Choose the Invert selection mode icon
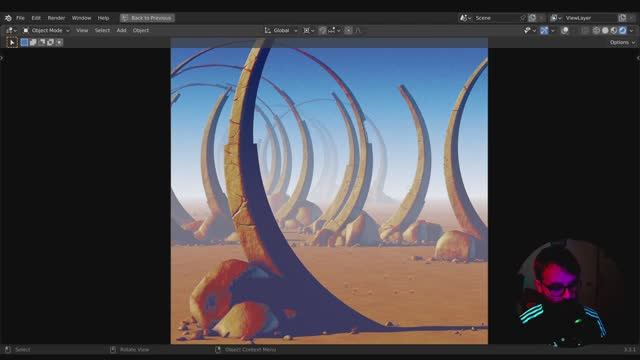Image resolution: width=640 pixels, height=360 pixels. tap(50, 42)
